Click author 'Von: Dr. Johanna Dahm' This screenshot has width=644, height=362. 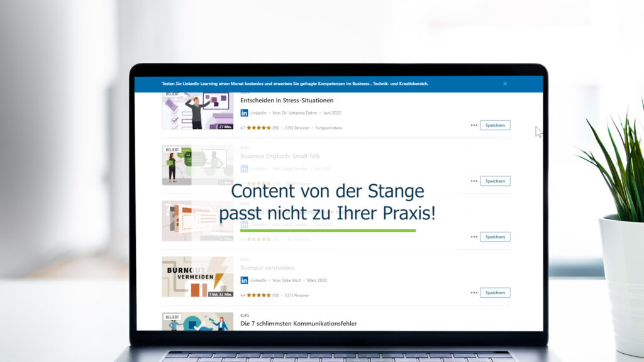click(294, 113)
